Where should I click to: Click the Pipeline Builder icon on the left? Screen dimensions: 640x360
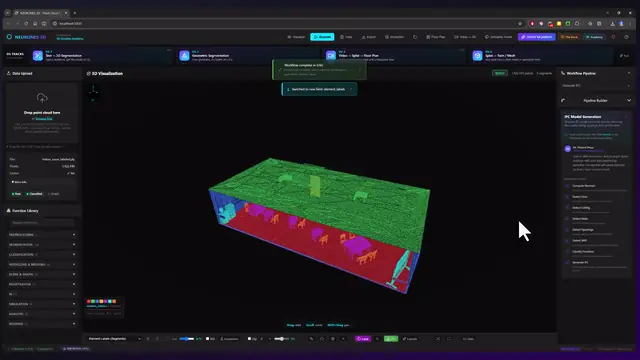[x=563, y=100]
